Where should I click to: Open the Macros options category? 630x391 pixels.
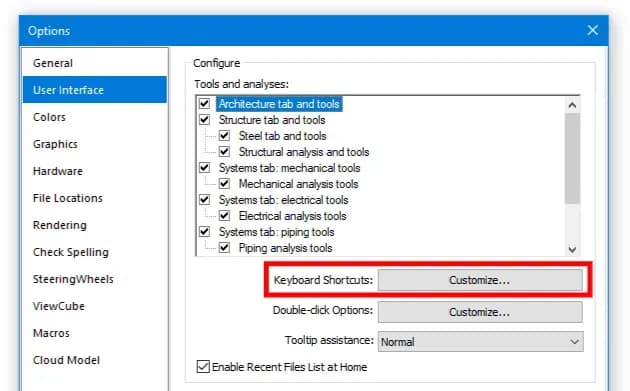click(95, 333)
